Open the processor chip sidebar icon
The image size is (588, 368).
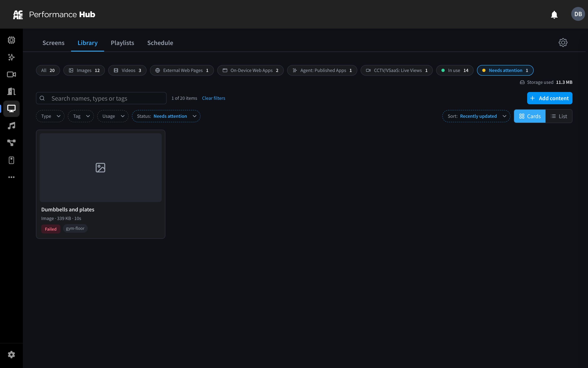click(x=11, y=40)
